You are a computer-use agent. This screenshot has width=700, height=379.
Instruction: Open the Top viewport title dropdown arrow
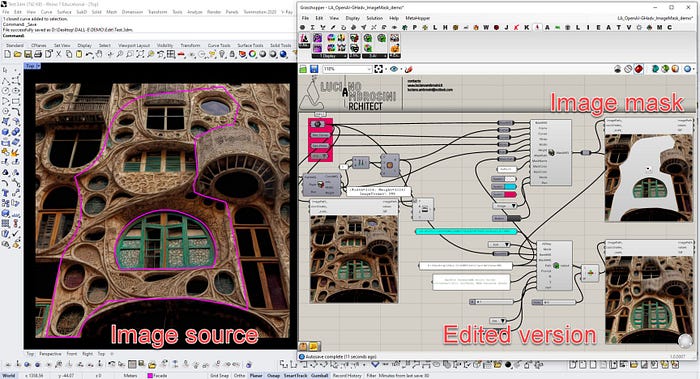(x=38, y=66)
